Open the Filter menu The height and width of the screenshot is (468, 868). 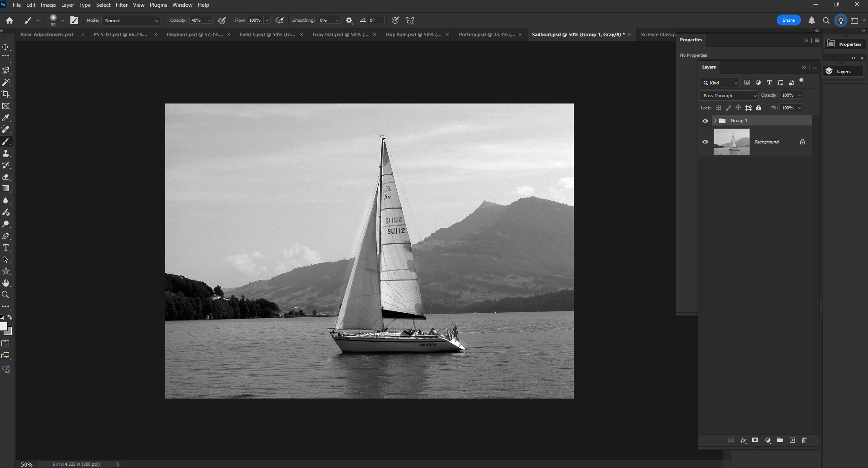pos(121,5)
